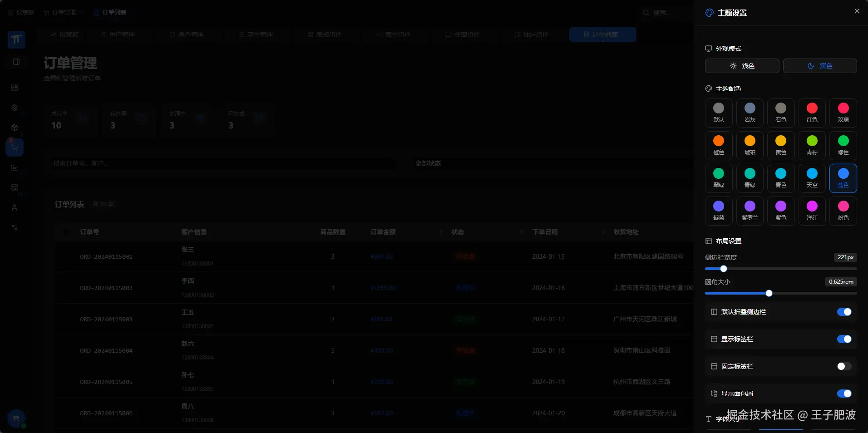Screen dimensions: 868x433
Task: Pick the 绿色 theme color
Action: click(843, 146)
